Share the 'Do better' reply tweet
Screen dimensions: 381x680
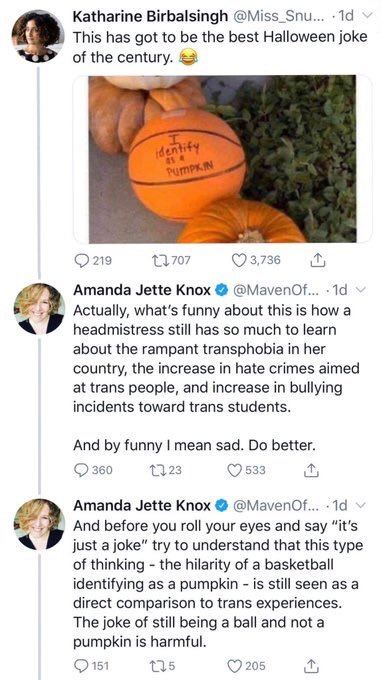tap(313, 471)
